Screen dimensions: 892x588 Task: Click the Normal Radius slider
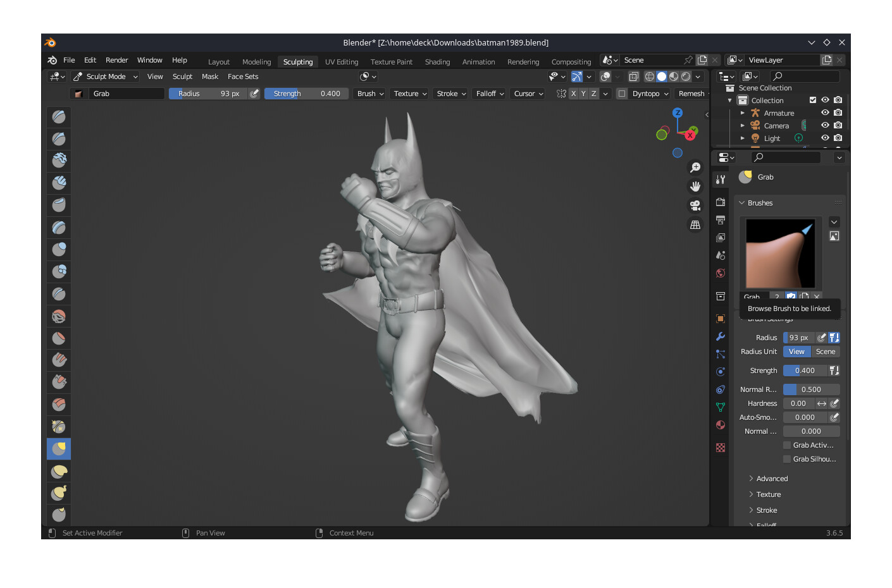tap(812, 389)
